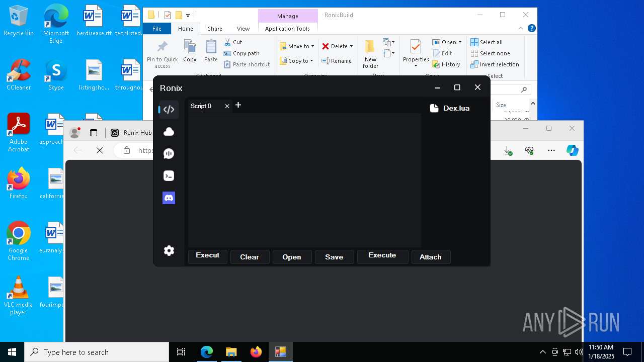The image size is (644, 362).
Task: Click Select all in Explorer
Action: pyautogui.click(x=487, y=42)
